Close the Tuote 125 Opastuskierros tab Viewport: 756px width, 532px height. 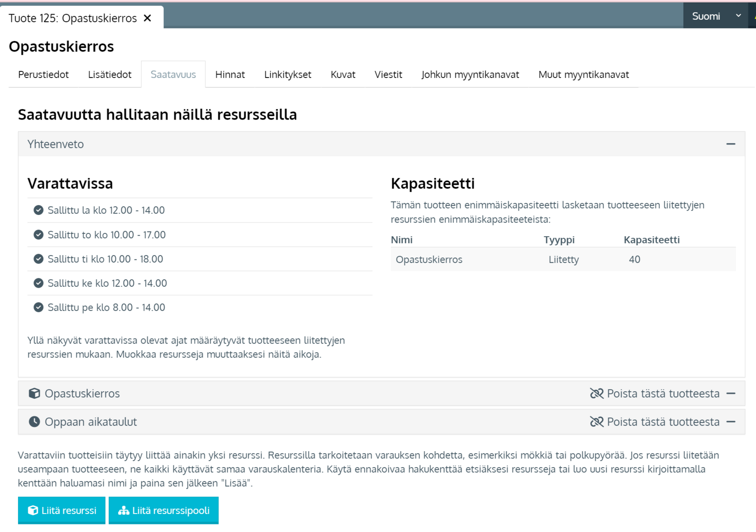[147, 18]
